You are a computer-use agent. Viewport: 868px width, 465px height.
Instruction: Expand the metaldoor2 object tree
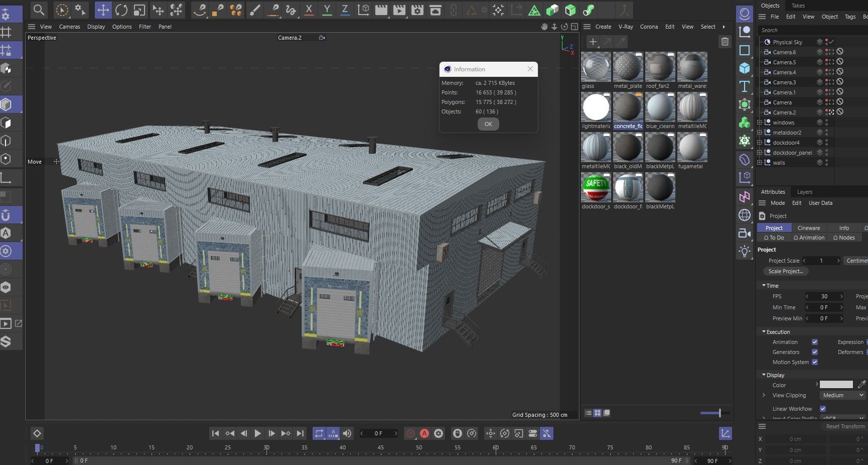[760, 133]
